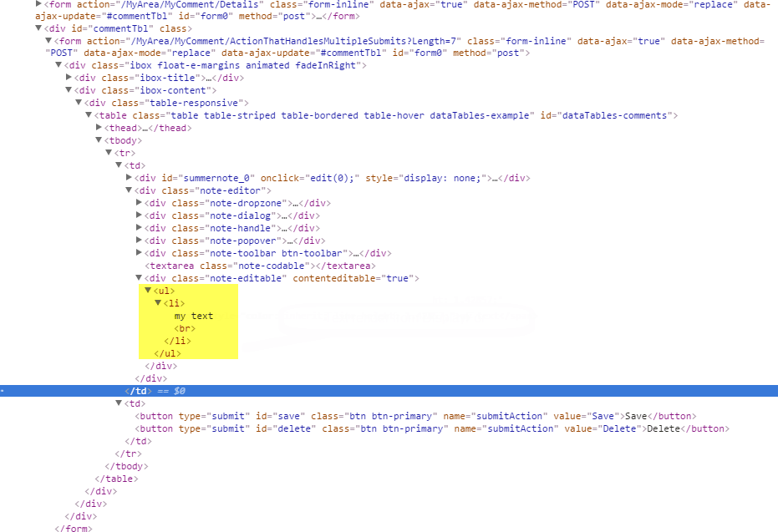The image size is (778, 532).
Task: Expand the note-handle div
Action: [140, 228]
